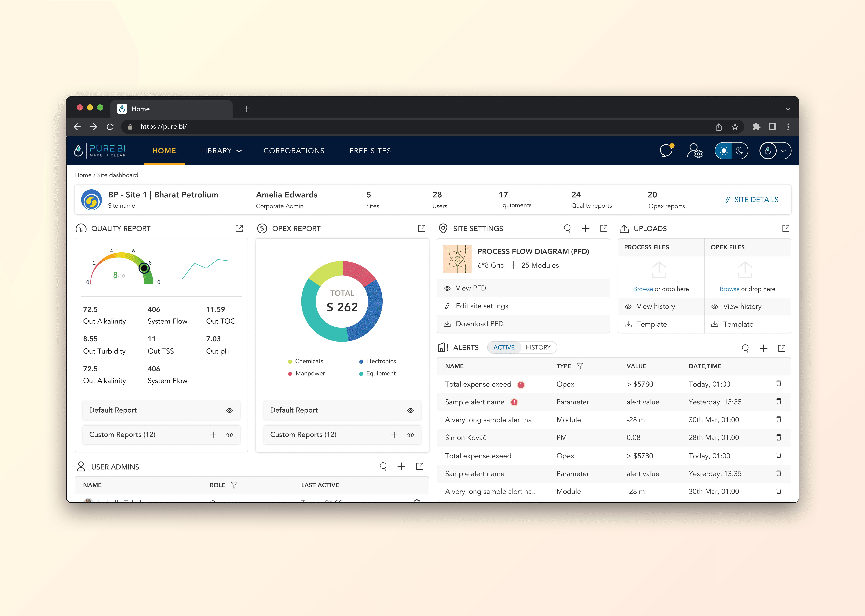The image size is (865, 616).
Task: Go to the Corporations menu
Action: (x=294, y=151)
